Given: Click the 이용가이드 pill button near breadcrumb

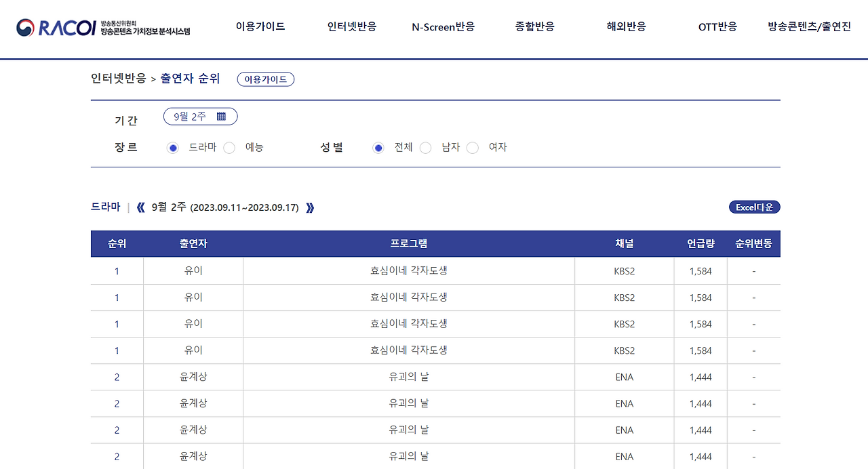Looking at the screenshot, I should click(x=265, y=79).
